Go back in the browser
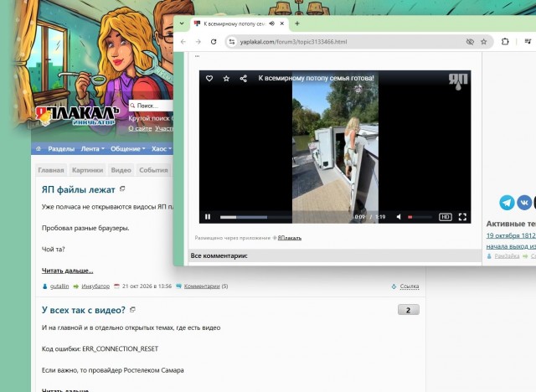 click(183, 42)
